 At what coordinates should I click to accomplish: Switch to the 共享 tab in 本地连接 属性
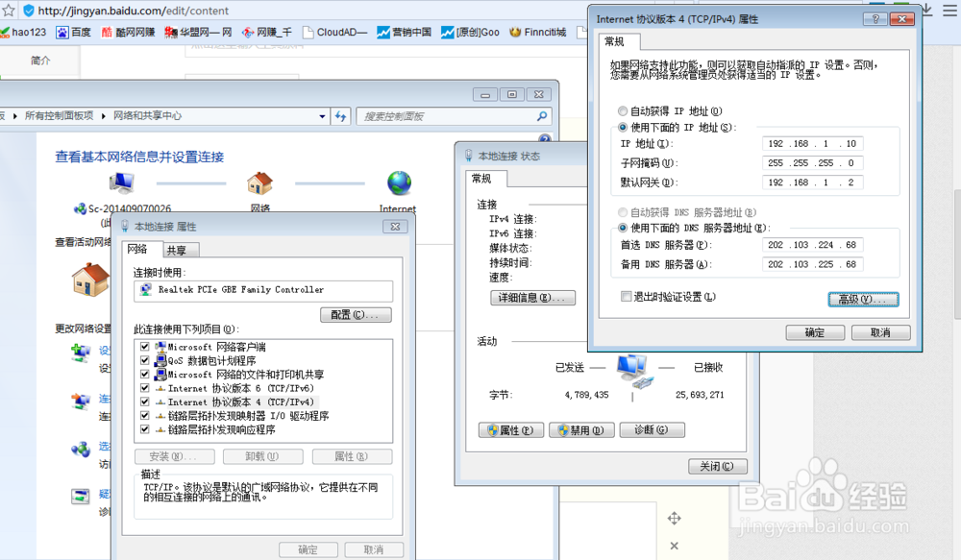click(179, 249)
